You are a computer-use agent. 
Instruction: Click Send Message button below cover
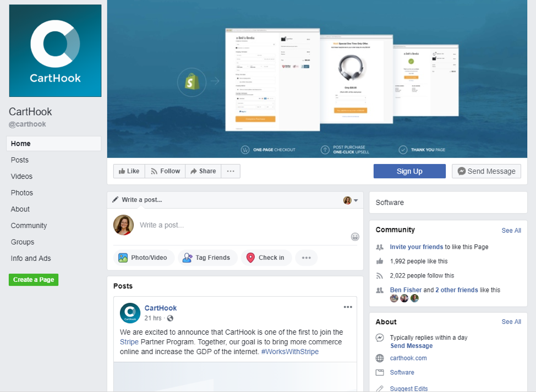coord(486,171)
